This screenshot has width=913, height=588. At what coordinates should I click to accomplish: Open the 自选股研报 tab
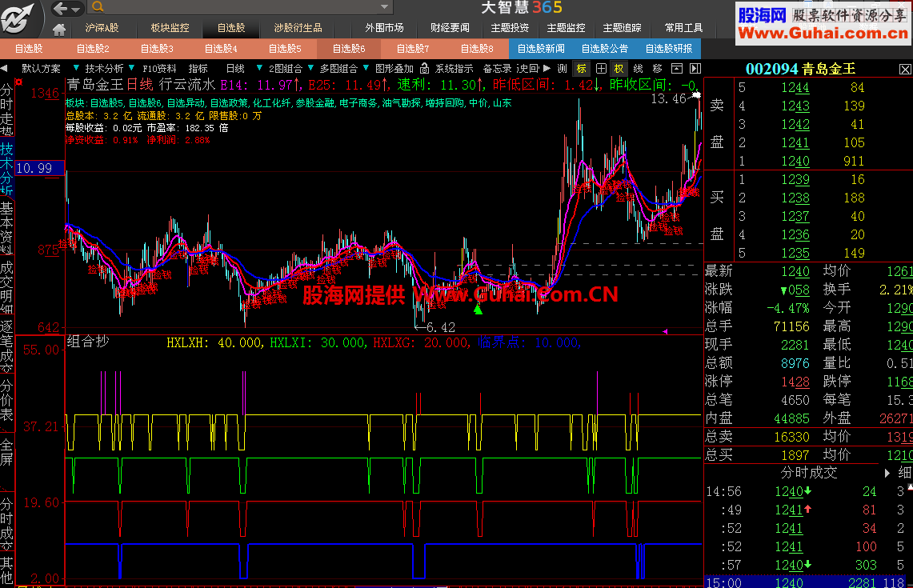[669, 48]
